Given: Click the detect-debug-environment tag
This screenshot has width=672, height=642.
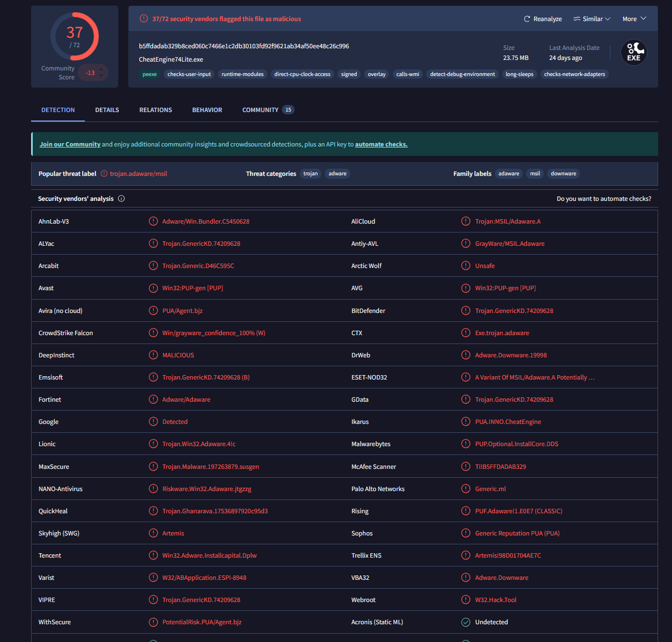Looking at the screenshot, I should point(462,74).
